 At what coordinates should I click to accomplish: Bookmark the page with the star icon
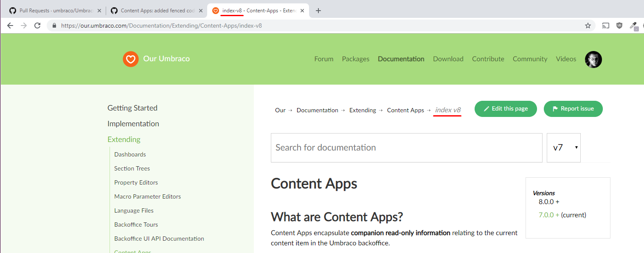(x=588, y=25)
